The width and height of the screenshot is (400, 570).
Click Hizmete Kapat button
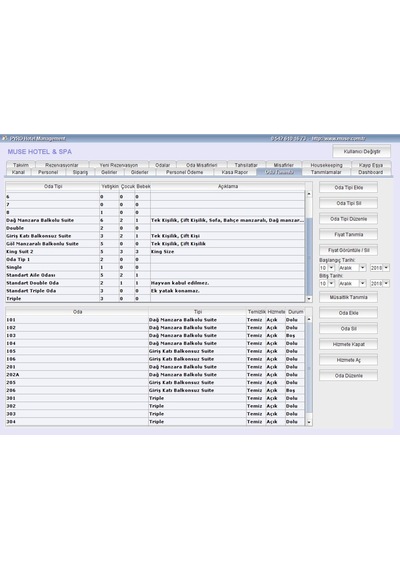tap(348, 344)
